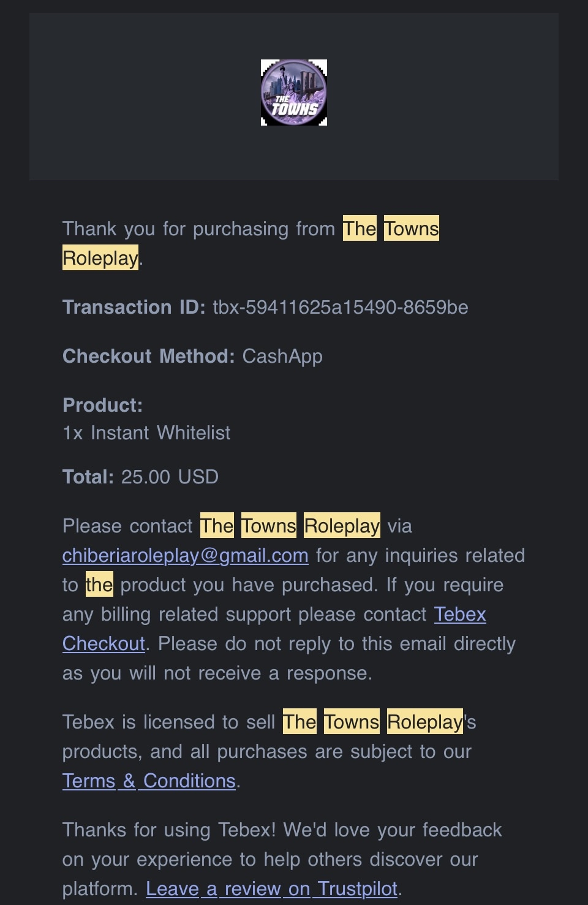The image size is (588, 905).
Task: Click The Towns logo image
Action: click(294, 93)
